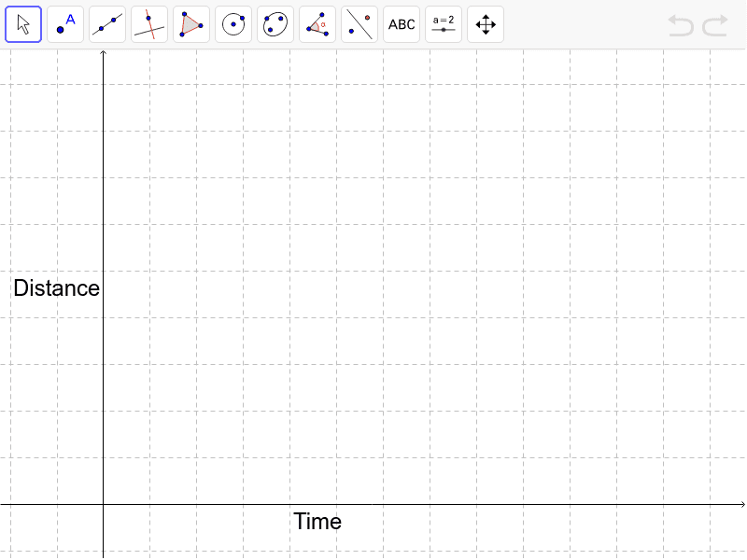The width and height of the screenshot is (747, 560).
Task: Choose the ABC text tool
Action: coord(402,24)
